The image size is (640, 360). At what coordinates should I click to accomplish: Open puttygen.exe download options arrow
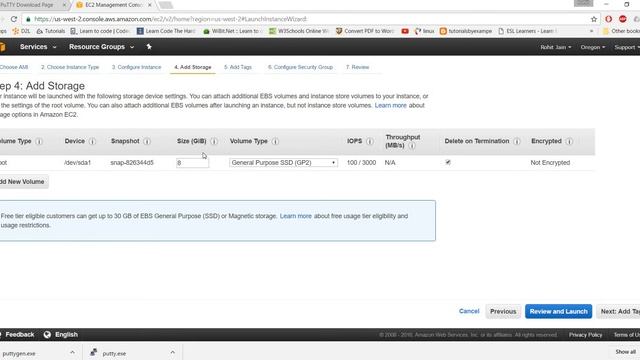coord(72,352)
